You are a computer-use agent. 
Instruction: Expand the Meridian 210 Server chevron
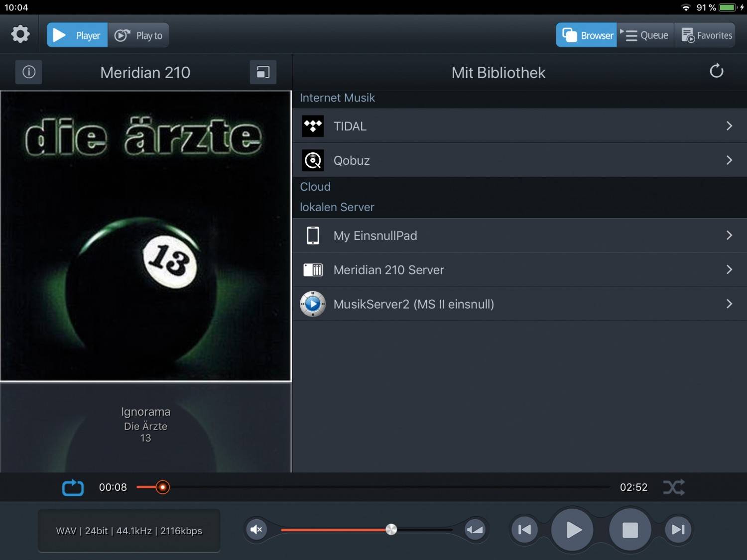(x=729, y=270)
